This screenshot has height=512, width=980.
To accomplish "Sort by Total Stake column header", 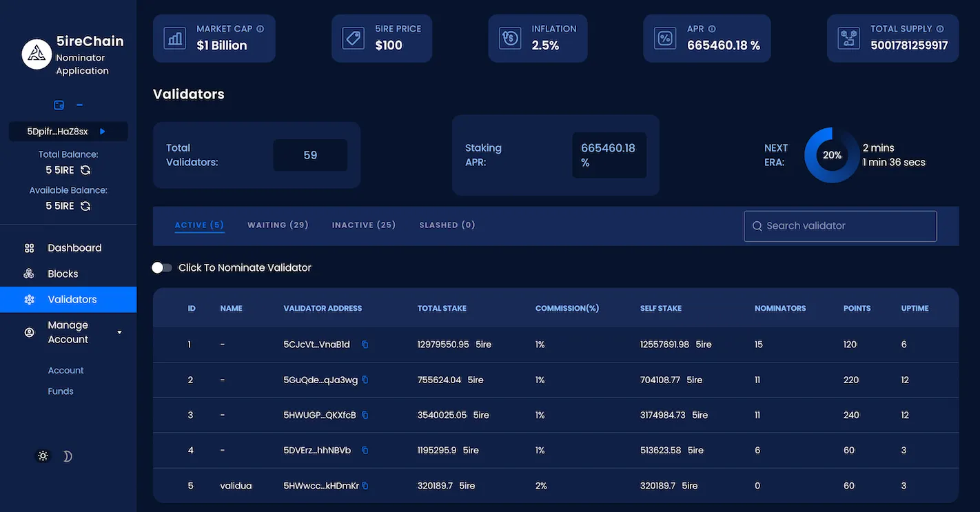I will pos(442,309).
